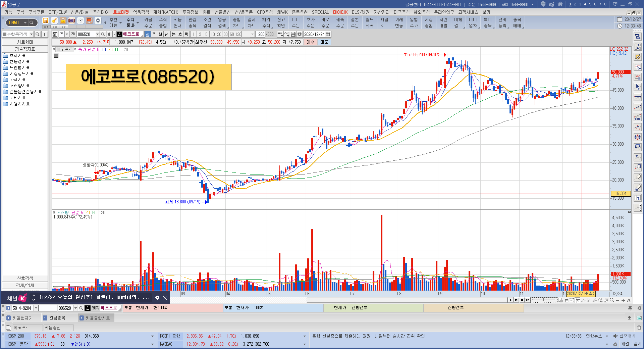Click the monitor screen icon in toolbar
Screen dimensions: 644x349
tap(89, 20)
